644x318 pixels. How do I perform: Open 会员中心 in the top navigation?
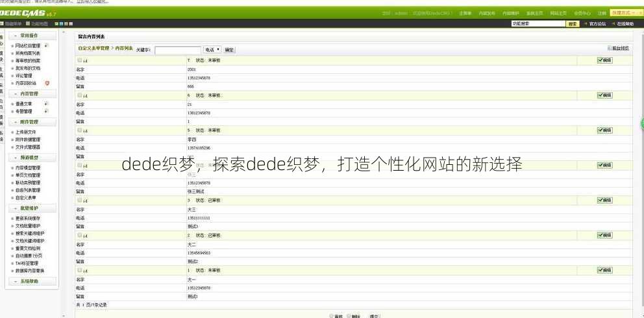tap(582, 13)
